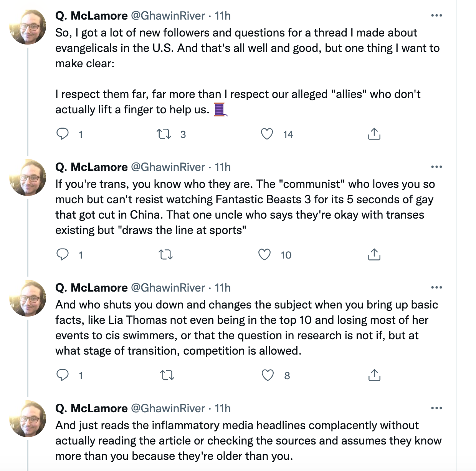This screenshot has width=476, height=471.
Task: Share the Lia Thomas tweet
Action: click(374, 375)
